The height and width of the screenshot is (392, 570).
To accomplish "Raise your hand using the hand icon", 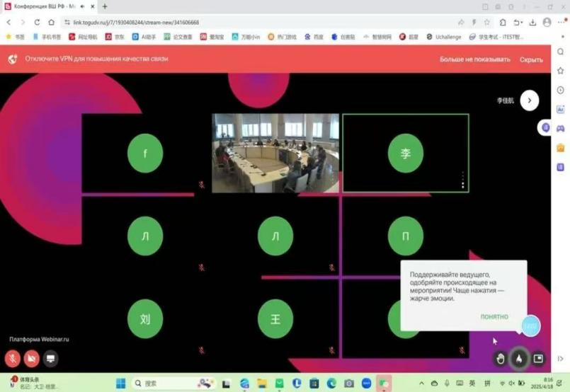I will click(x=501, y=359).
